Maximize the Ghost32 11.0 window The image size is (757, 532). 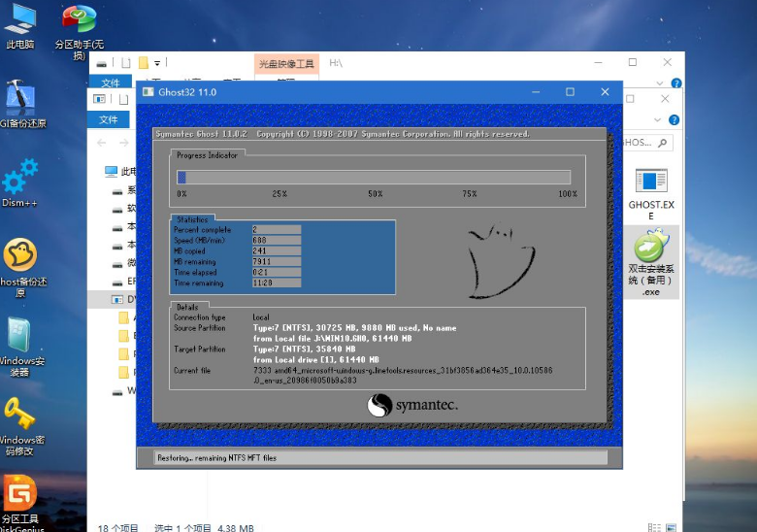570,92
